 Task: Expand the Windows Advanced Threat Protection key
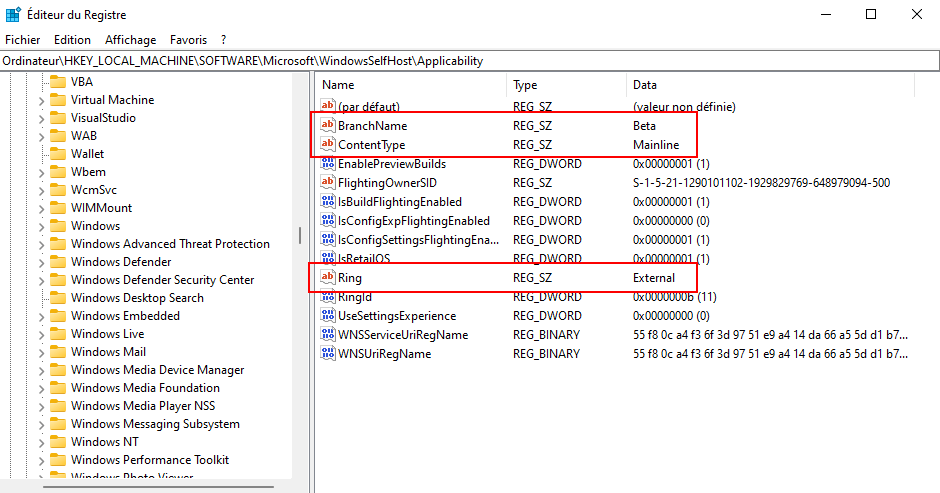tap(41, 245)
